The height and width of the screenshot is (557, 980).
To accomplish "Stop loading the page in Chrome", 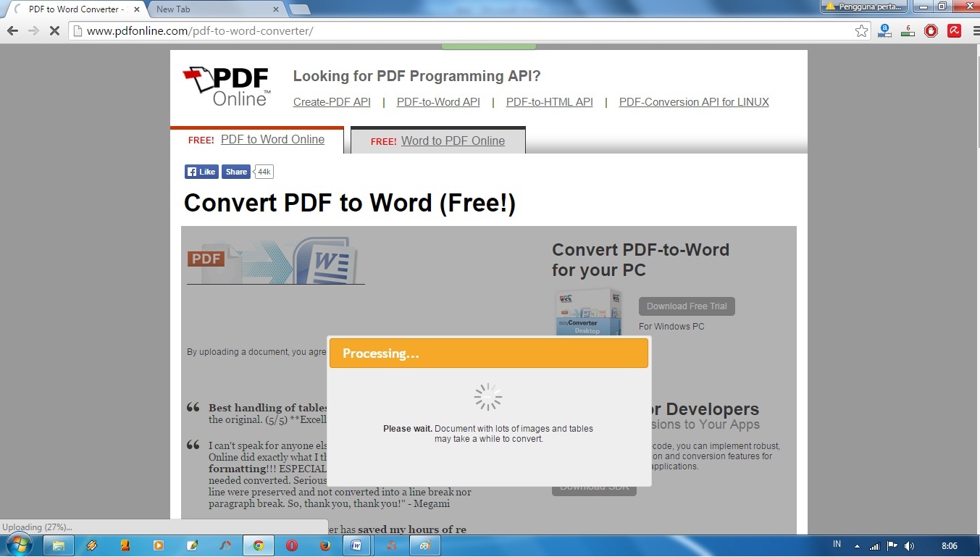I will point(54,31).
